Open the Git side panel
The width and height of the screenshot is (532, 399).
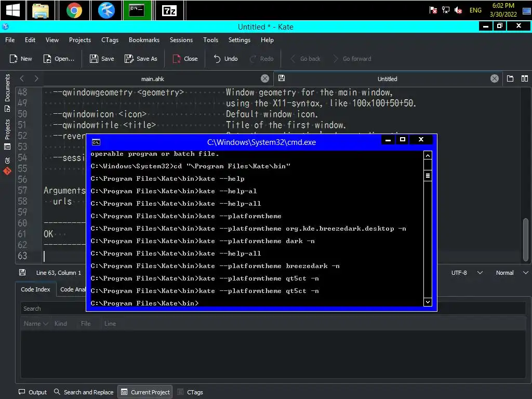click(7, 166)
